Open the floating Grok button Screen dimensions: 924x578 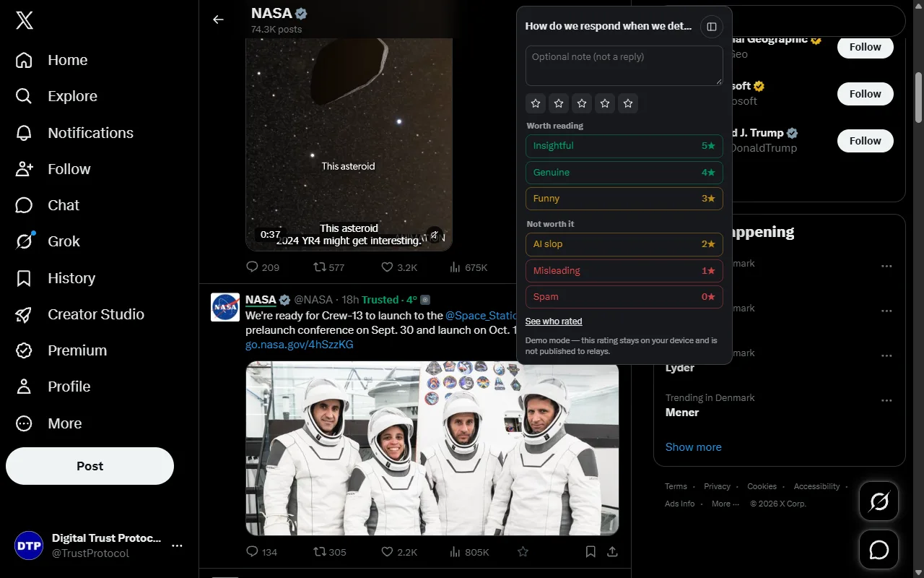879,501
